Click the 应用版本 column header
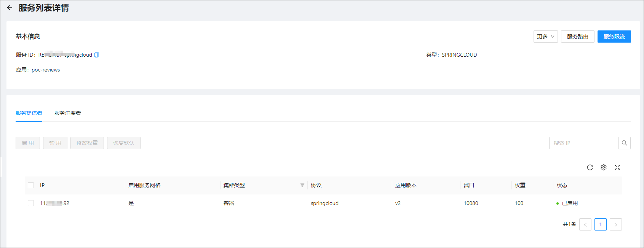Viewport: 644px width, 248px height. point(406,185)
